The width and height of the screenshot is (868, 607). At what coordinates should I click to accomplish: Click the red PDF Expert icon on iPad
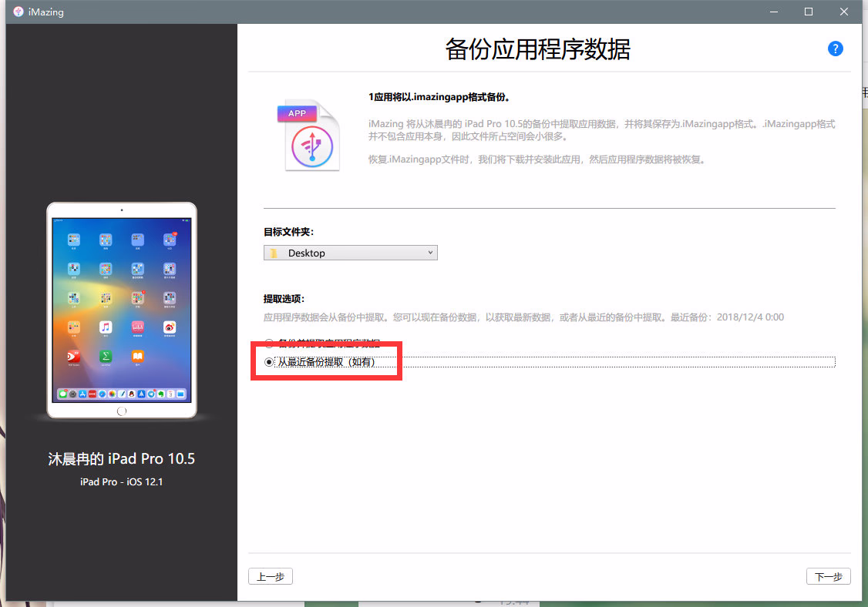tap(74, 357)
